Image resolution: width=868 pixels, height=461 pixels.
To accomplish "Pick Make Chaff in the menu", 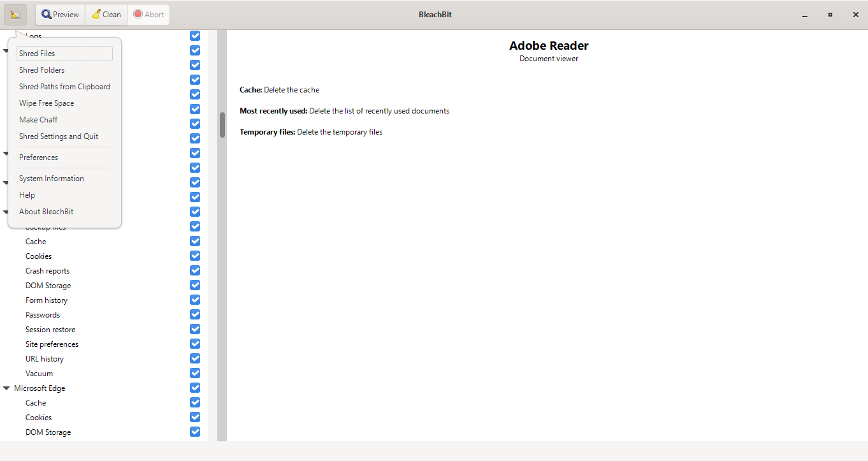I will tap(64, 120).
